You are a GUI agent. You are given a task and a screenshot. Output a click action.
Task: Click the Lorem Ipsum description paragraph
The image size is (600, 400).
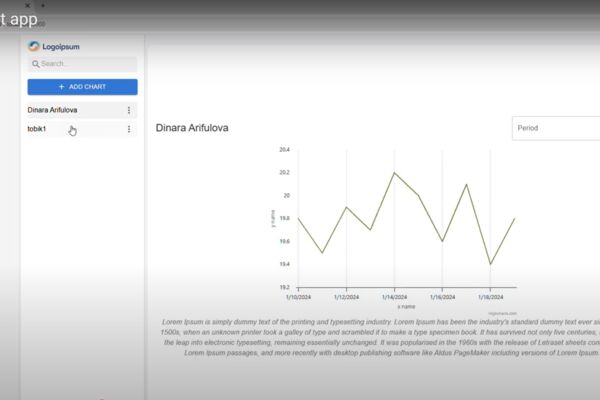pyautogui.click(x=380, y=337)
